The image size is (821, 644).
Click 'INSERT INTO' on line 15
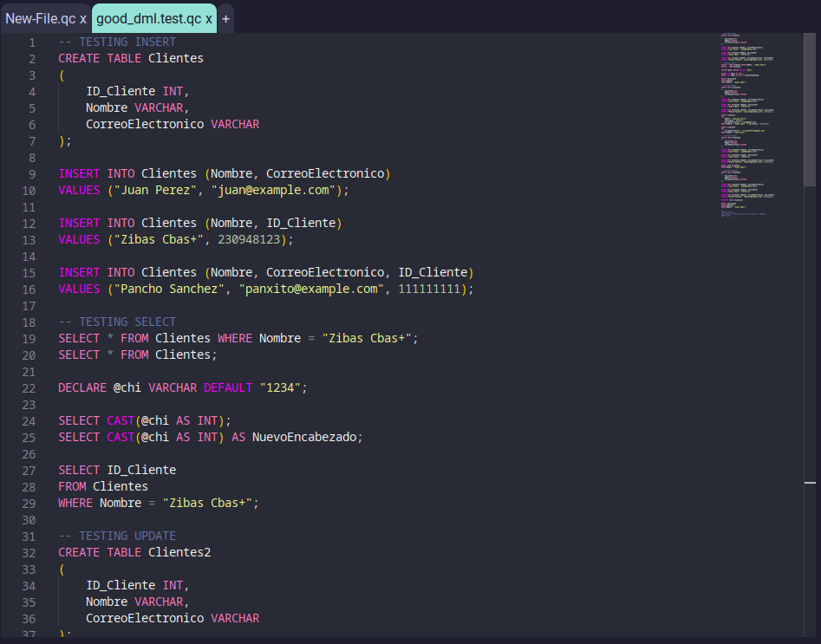pos(97,272)
